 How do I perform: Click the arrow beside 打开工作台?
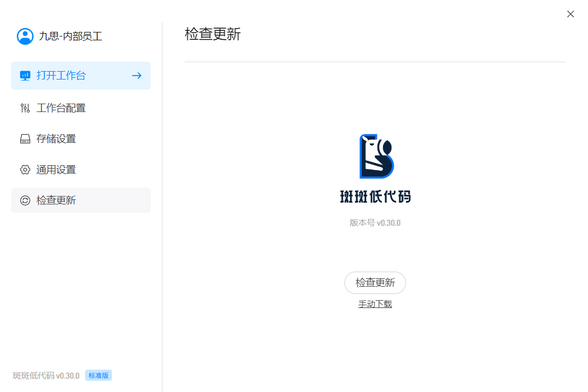tap(137, 76)
